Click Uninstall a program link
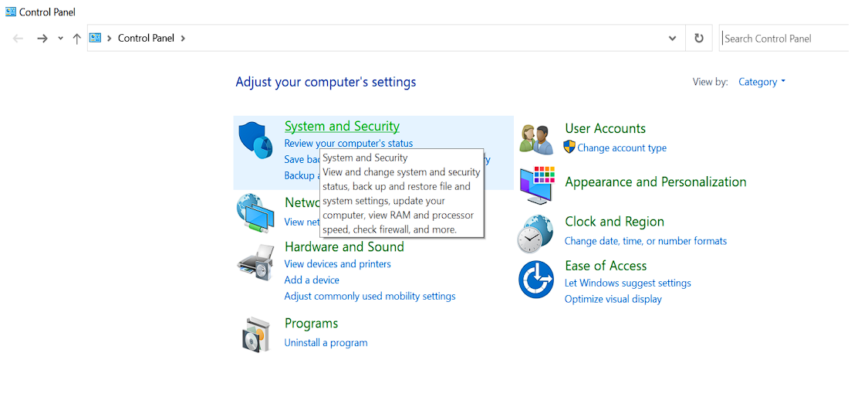Screen dimensions: 868x397 (x=326, y=343)
